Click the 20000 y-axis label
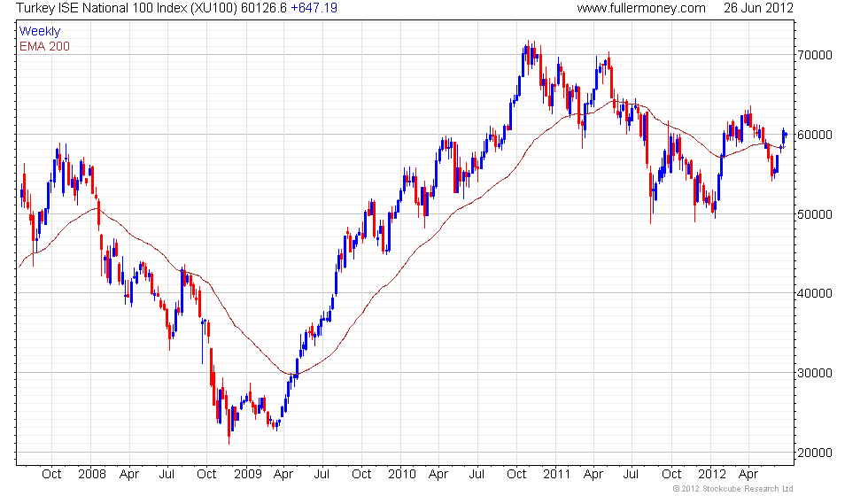This screenshot has width=868, height=496. coord(814,453)
